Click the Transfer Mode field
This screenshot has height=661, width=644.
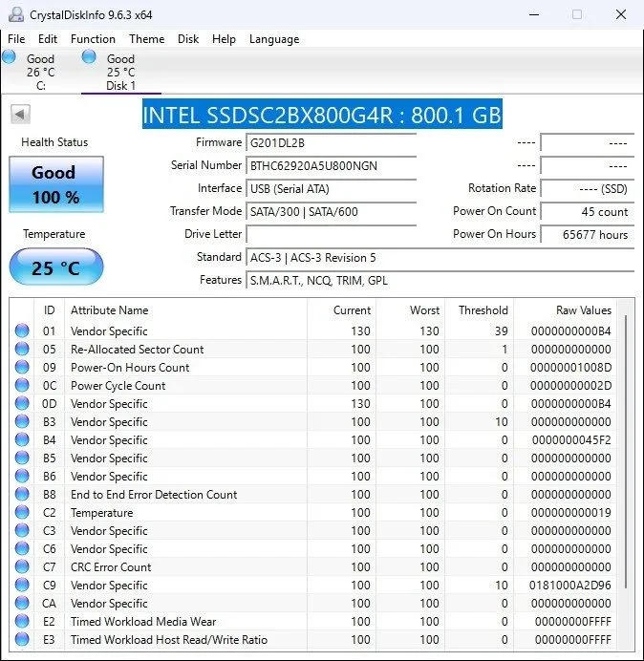(331, 211)
